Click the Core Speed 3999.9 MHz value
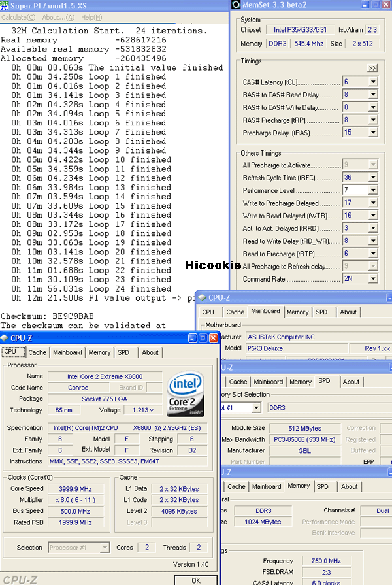392x585 pixels. point(75,489)
